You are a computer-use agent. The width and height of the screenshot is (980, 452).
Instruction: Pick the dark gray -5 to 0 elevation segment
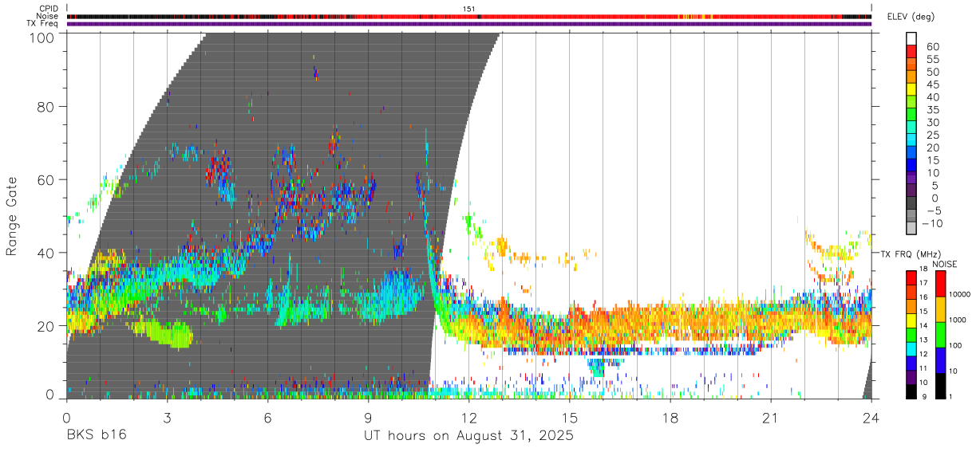pos(911,204)
